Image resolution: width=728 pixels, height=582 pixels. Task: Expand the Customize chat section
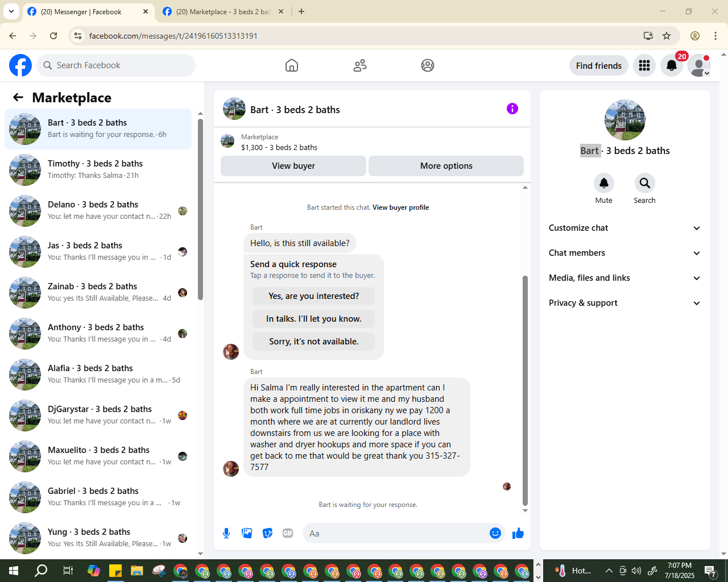click(624, 228)
